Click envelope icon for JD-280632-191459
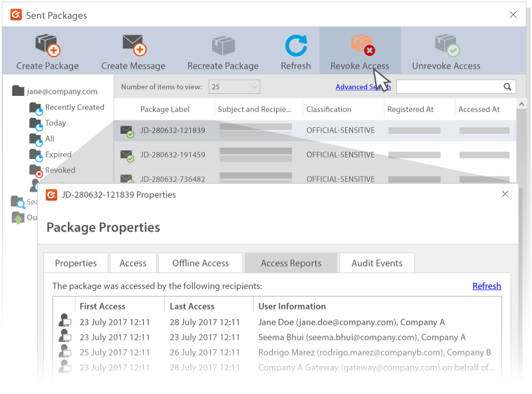The height and width of the screenshot is (394, 532). click(127, 156)
